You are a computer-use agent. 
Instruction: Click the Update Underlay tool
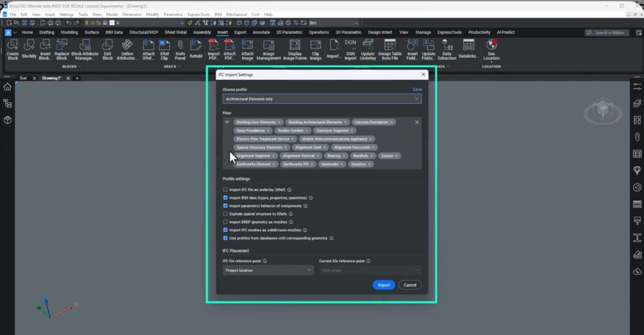coord(367,49)
